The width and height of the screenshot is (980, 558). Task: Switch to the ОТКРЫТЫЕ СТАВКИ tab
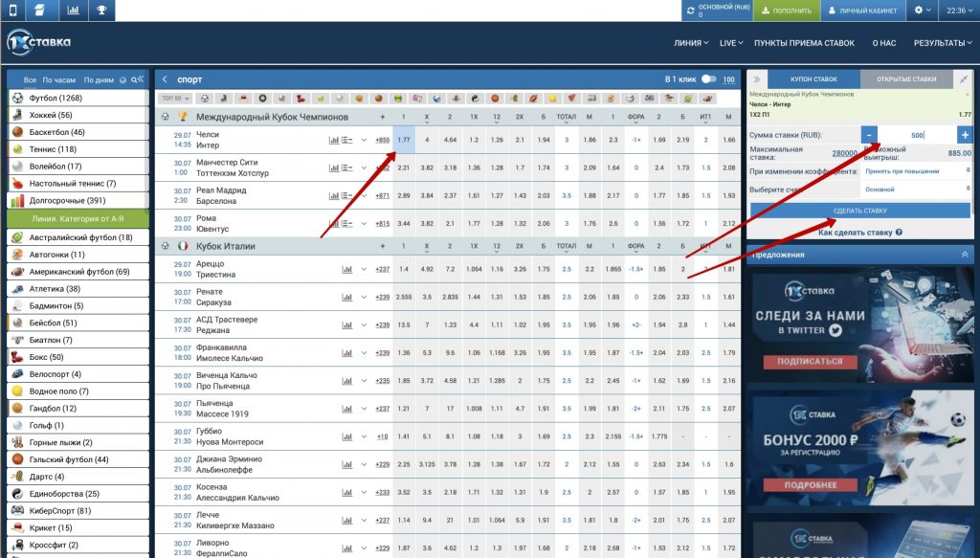[x=905, y=79]
